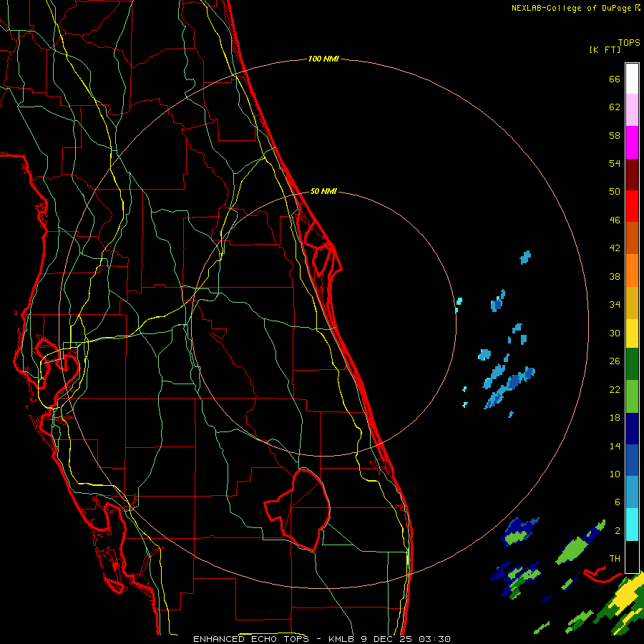Click the 34 value on legend
644x644 pixels.
point(615,305)
